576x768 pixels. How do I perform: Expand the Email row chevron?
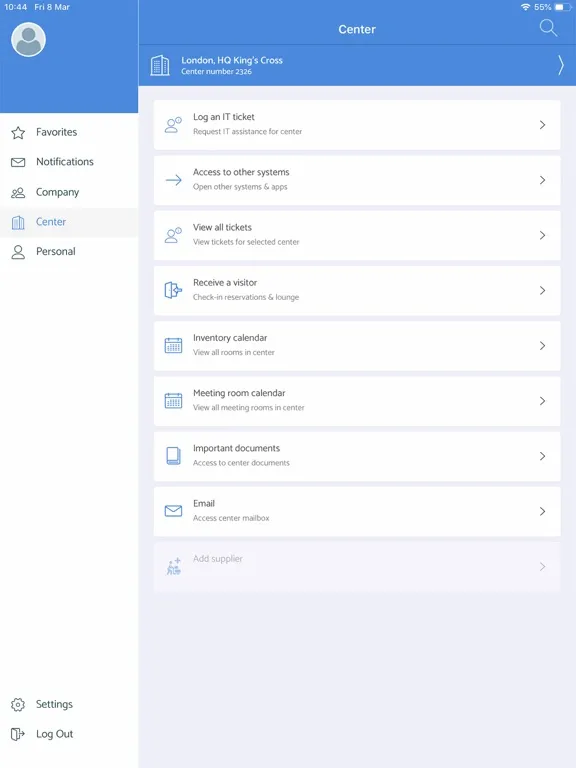point(542,511)
